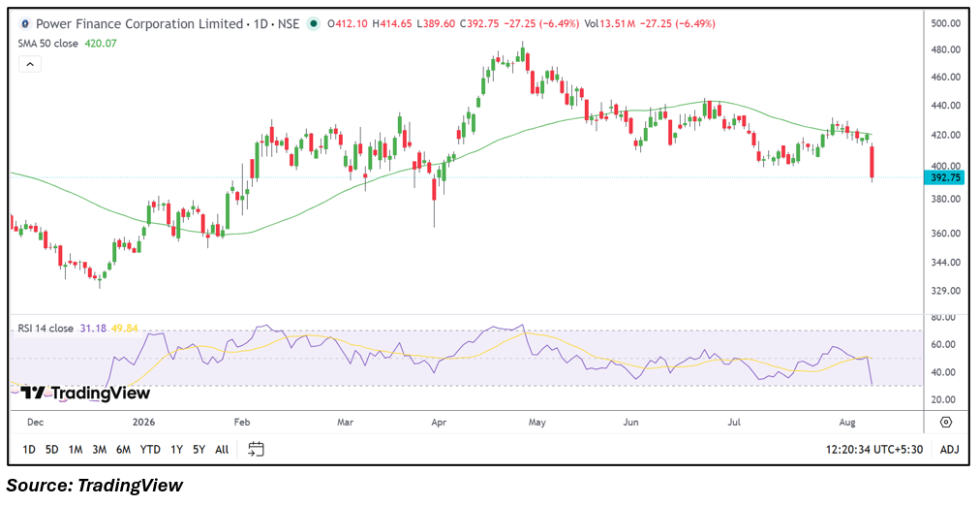The height and width of the screenshot is (505, 980).
Task: Click the 329.00 price axis label
Action: (945, 291)
